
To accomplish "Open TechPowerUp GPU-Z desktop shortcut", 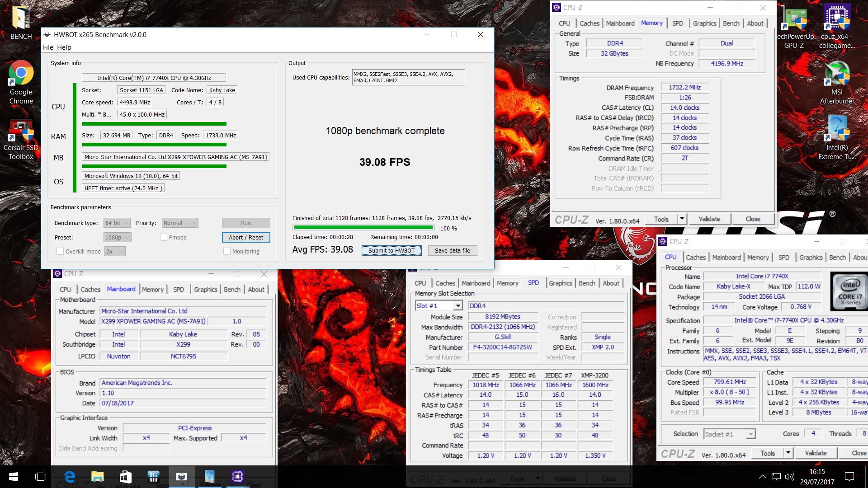I will click(x=794, y=27).
